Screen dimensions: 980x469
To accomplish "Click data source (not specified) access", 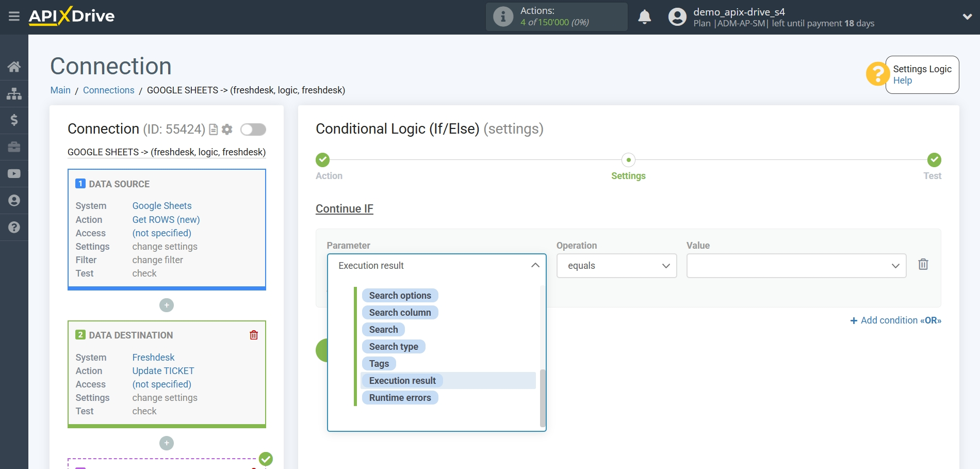I will 162,233.
